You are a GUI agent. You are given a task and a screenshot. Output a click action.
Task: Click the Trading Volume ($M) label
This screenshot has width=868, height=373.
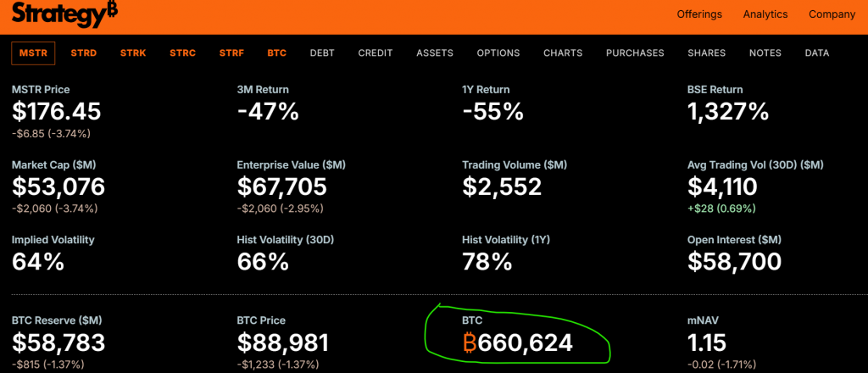[x=515, y=164]
